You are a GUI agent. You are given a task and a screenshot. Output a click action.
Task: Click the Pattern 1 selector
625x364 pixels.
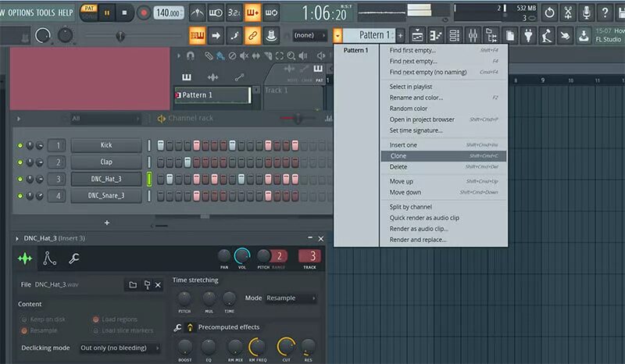click(369, 35)
